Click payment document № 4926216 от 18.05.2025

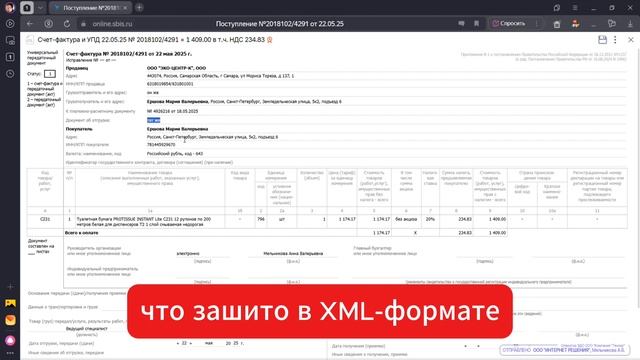pyautogui.click(x=172, y=111)
